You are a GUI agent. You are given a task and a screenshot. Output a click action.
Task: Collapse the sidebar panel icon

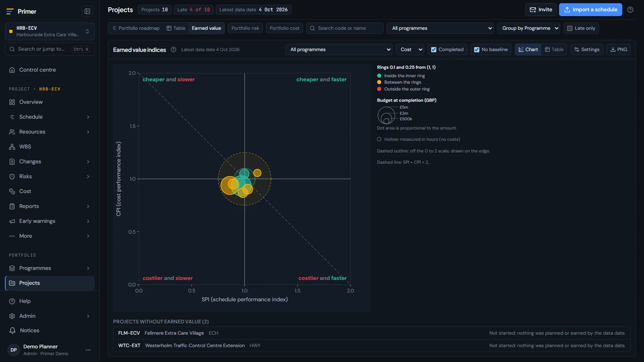[87, 11]
